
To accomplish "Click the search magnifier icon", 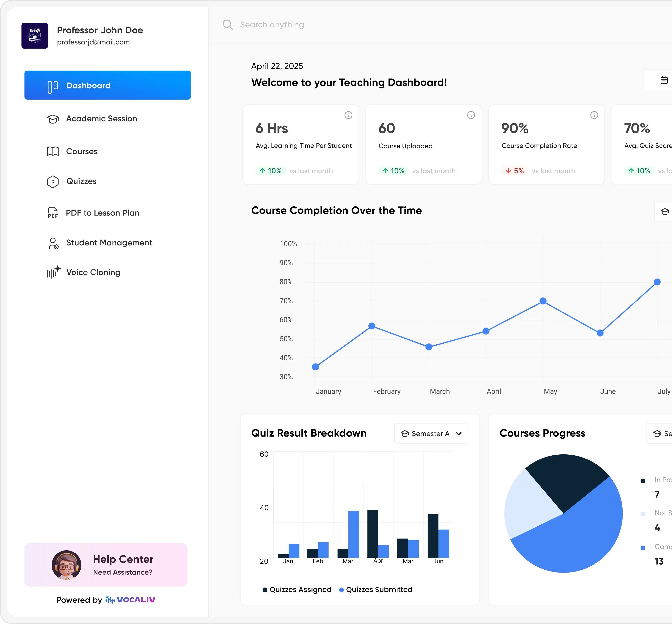I will tap(228, 25).
